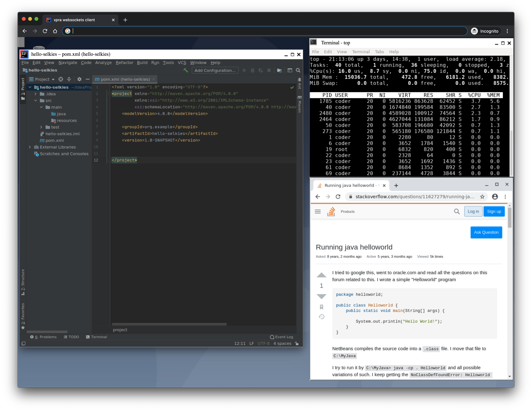532x411 pixels.
Task: Click the project panel gear settings icon
Action: coord(79,79)
